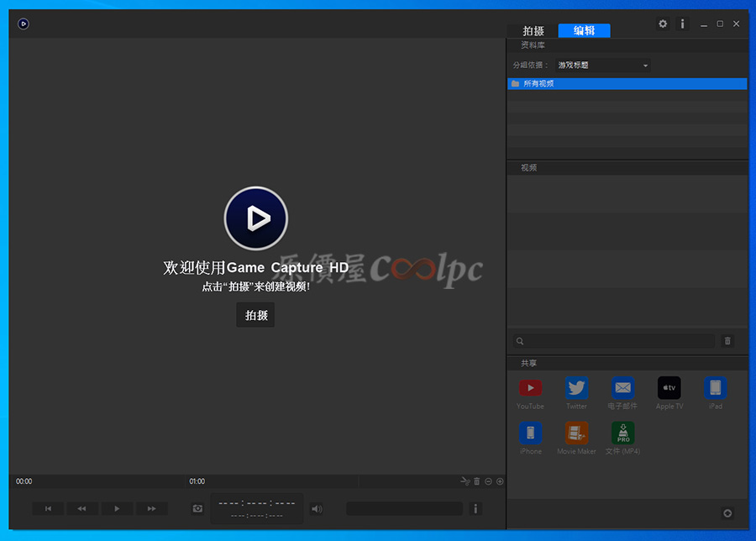Open the info icon beside the volume bar
756x541 pixels.
click(x=475, y=509)
